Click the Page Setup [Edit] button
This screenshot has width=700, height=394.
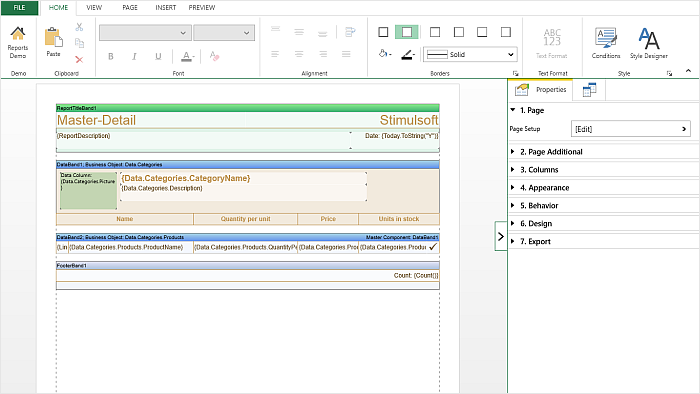[631, 129]
